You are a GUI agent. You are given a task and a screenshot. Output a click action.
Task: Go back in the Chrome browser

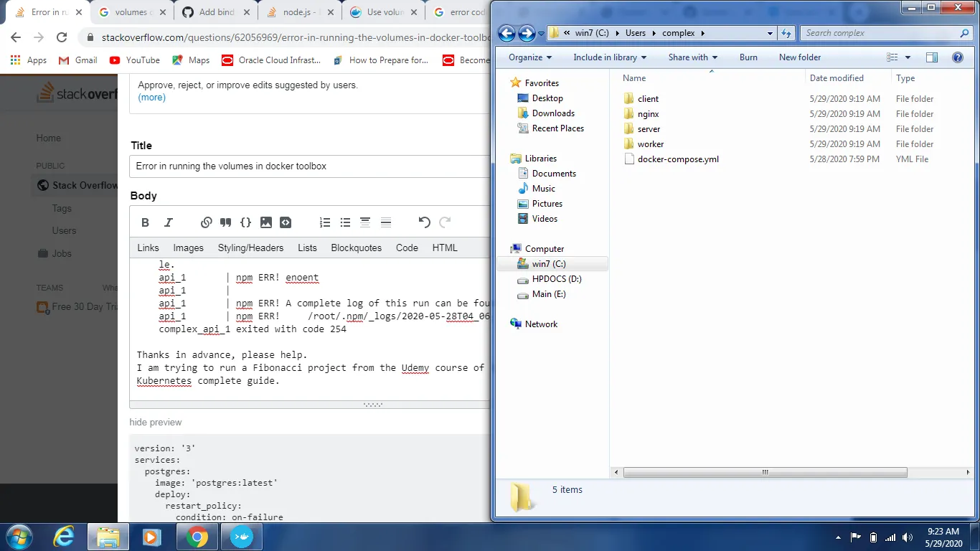point(16,37)
